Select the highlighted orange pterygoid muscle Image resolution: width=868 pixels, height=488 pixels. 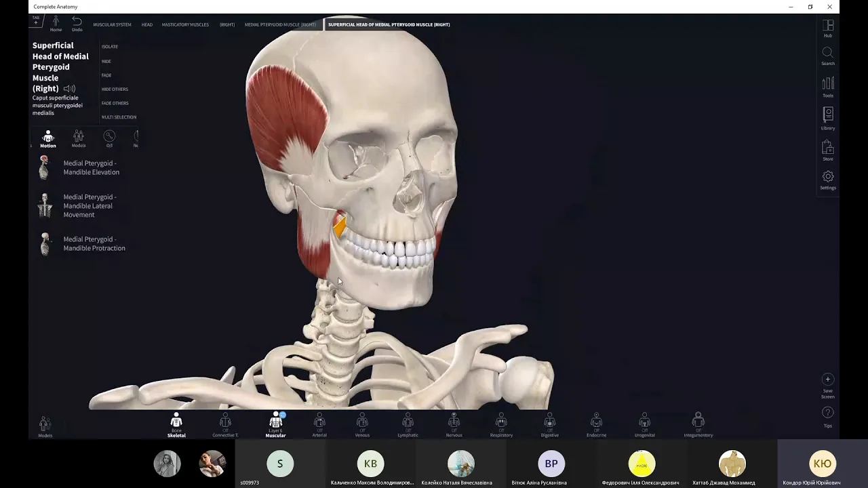click(338, 227)
